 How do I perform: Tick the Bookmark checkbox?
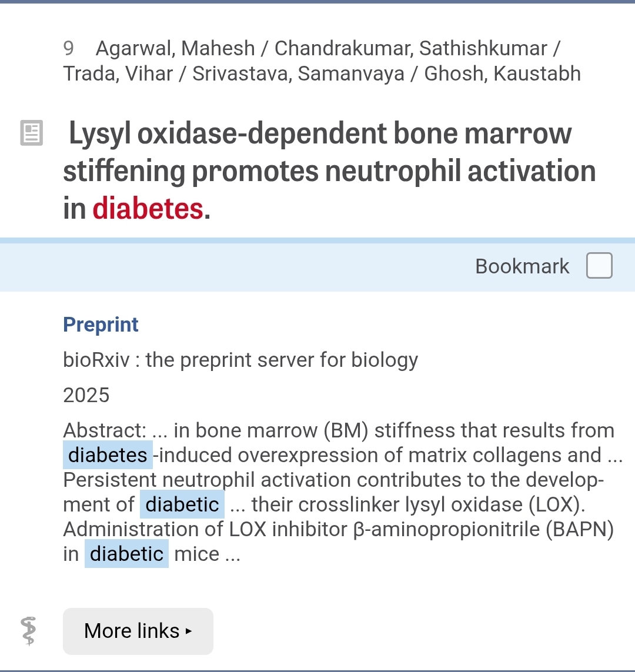599,266
